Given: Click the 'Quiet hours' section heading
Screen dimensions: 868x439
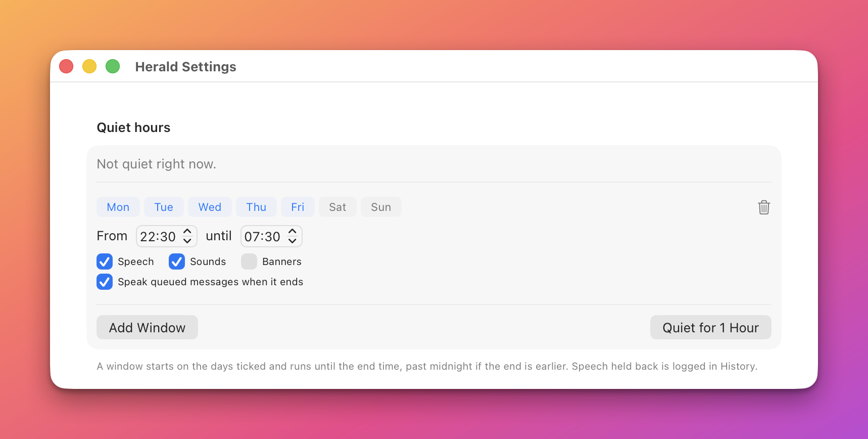Looking at the screenshot, I should pyautogui.click(x=133, y=127).
